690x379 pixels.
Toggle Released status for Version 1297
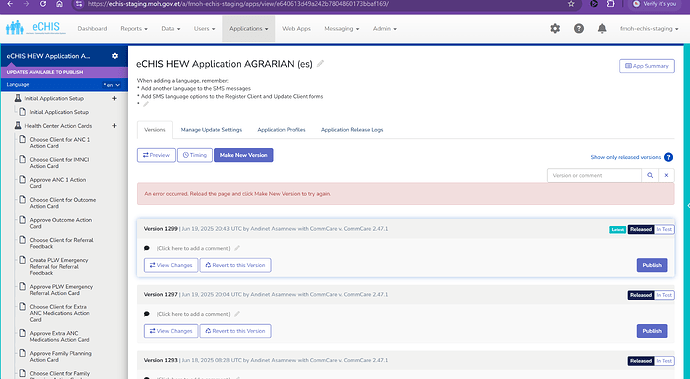point(641,295)
